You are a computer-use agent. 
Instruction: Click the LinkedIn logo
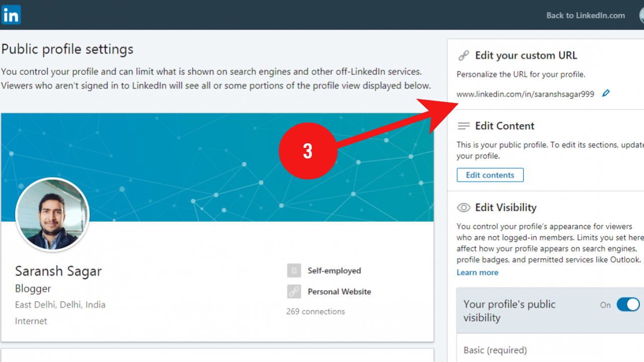point(11,15)
